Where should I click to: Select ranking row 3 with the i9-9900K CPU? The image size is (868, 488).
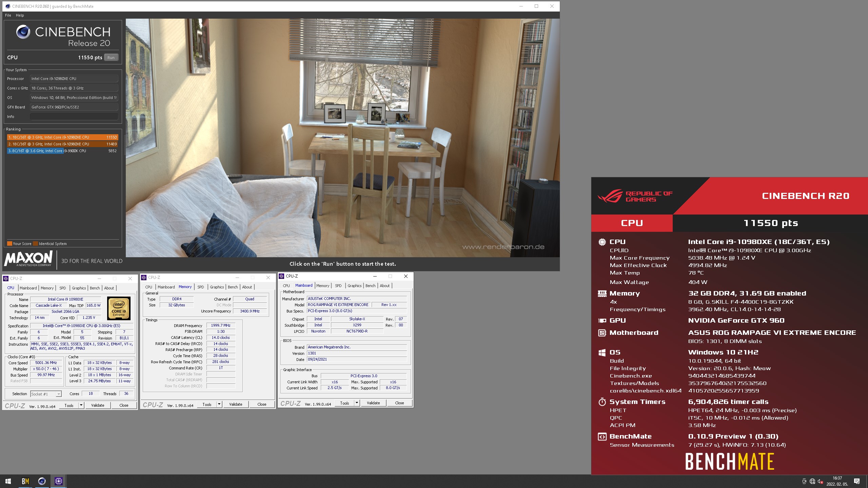pos(62,151)
